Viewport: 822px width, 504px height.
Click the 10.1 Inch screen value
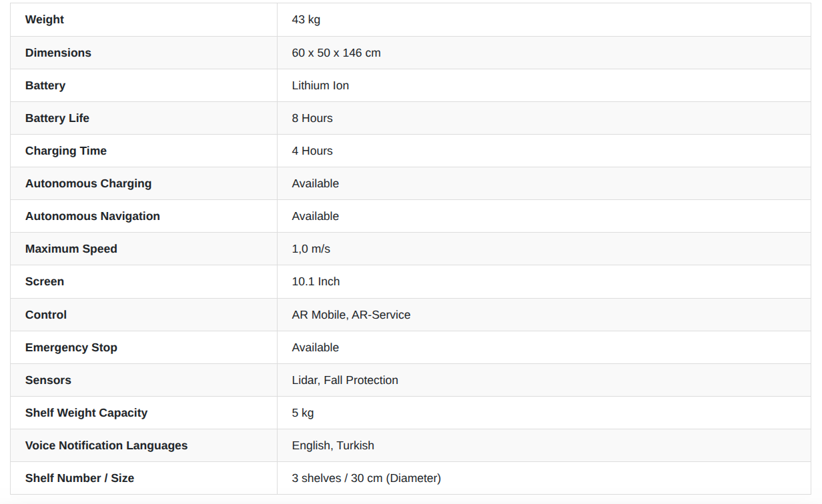[x=316, y=281]
